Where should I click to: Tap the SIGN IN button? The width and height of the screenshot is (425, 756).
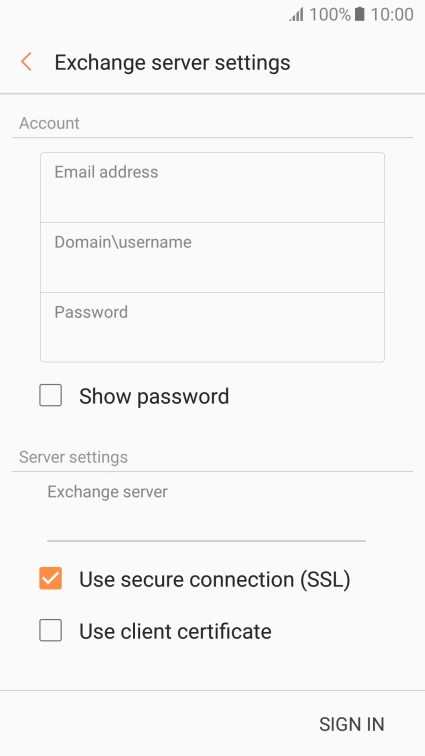click(352, 724)
